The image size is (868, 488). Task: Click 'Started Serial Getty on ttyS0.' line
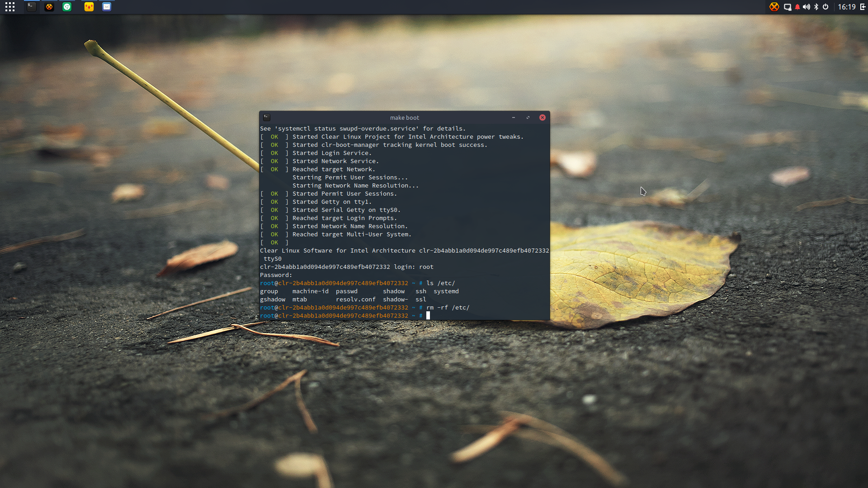coord(346,210)
